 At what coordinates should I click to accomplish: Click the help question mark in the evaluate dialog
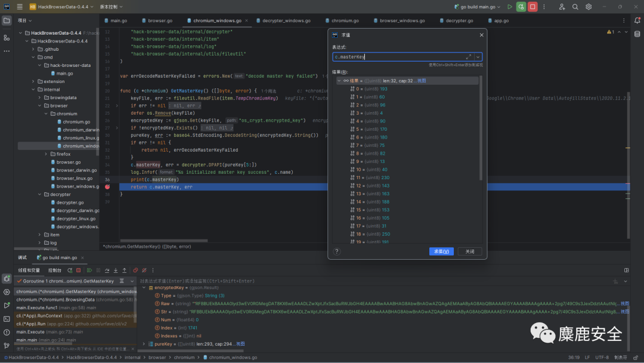336,251
